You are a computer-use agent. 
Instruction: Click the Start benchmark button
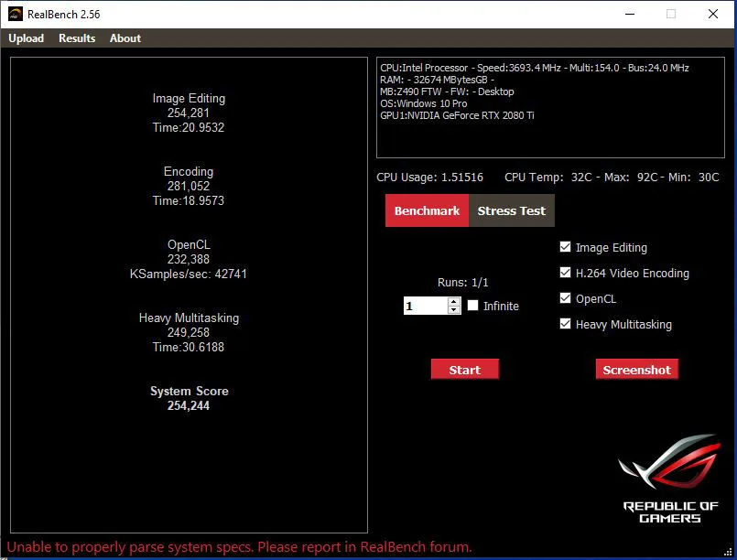tap(464, 370)
